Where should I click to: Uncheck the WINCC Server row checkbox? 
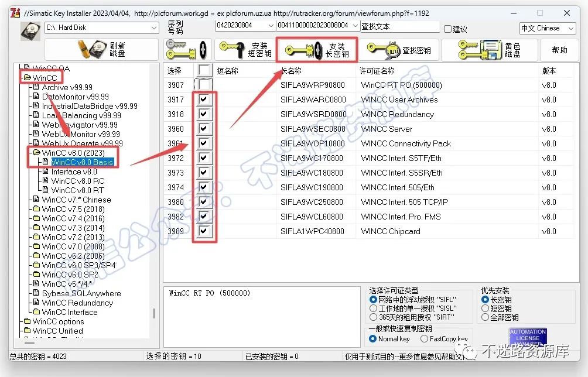click(x=203, y=129)
